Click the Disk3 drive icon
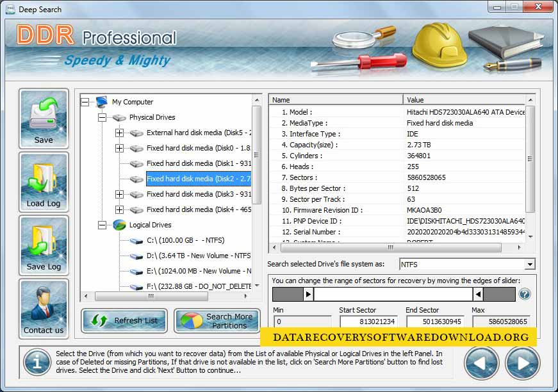558x392 pixels. pos(136,195)
